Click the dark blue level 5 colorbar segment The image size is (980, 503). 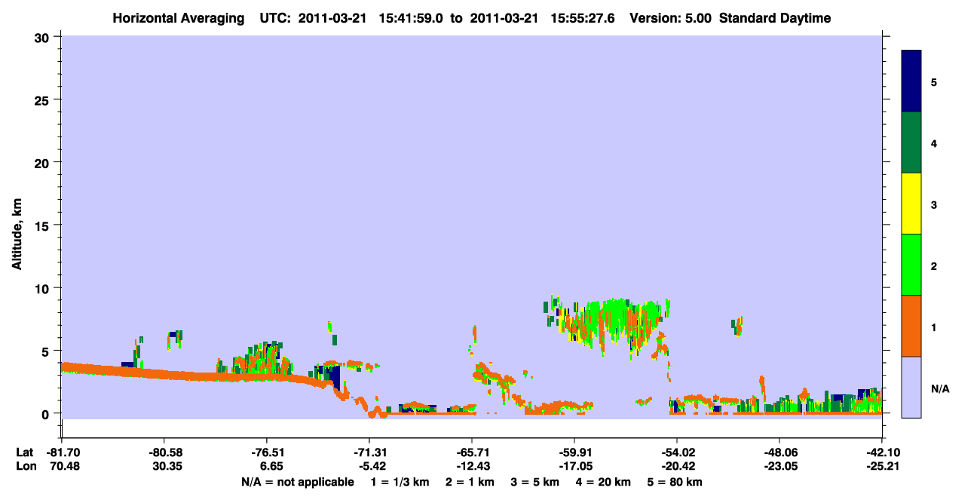pyautogui.click(x=911, y=81)
